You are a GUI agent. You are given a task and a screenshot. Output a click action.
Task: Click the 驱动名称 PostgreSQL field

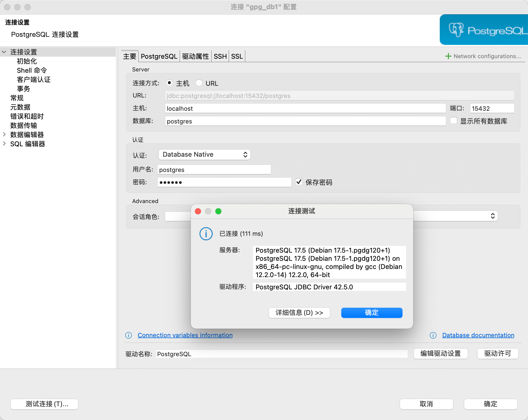pos(282,354)
